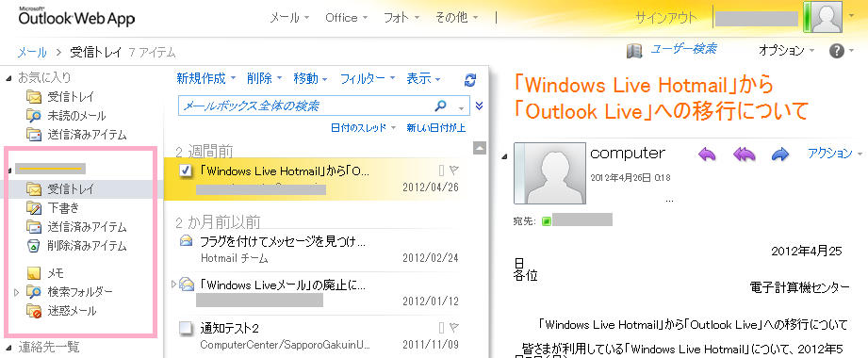Collapse the お気に入り section
868x358 pixels.
point(8,78)
